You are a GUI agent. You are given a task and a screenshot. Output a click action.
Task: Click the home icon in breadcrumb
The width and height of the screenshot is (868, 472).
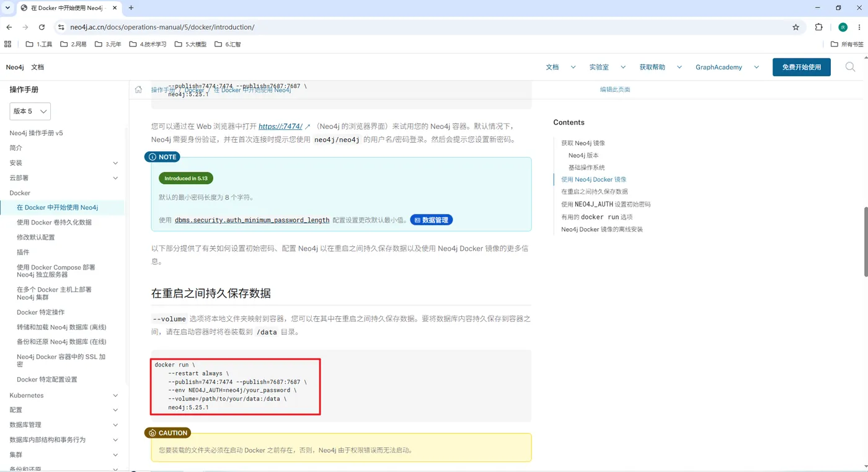[x=138, y=89]
